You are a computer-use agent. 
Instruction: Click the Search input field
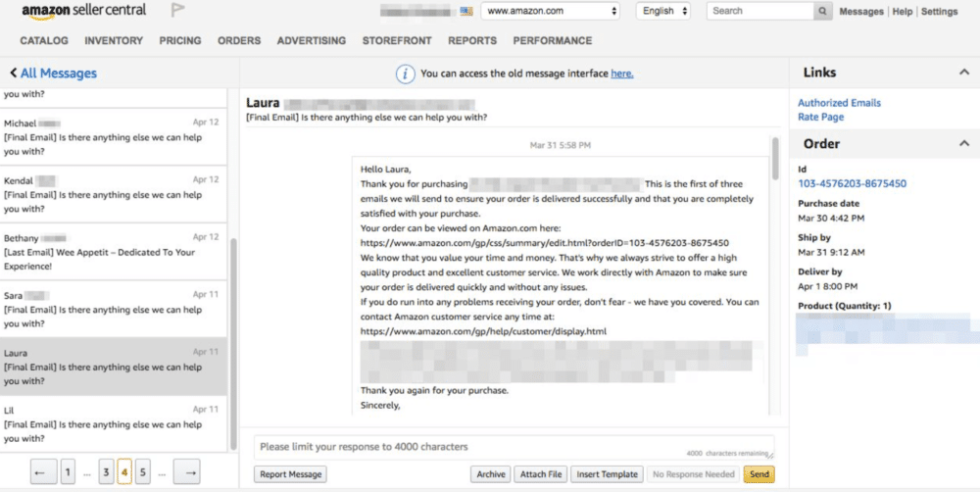pyautogui.click(x=760, y=11)
